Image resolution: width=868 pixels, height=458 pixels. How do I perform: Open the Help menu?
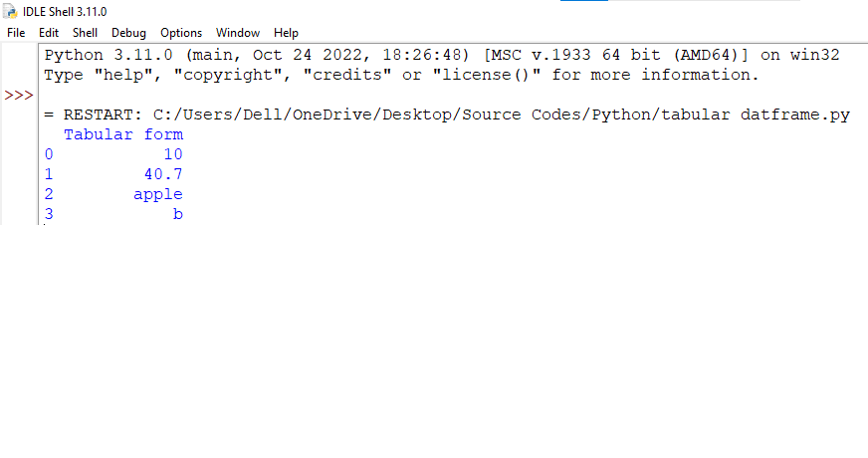286,33
